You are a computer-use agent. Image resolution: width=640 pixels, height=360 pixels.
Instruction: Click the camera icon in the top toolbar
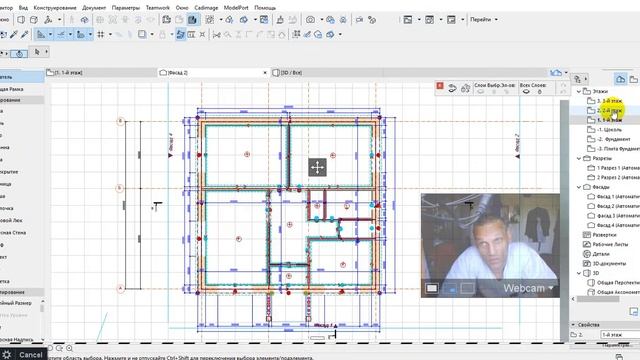(311, 20)
